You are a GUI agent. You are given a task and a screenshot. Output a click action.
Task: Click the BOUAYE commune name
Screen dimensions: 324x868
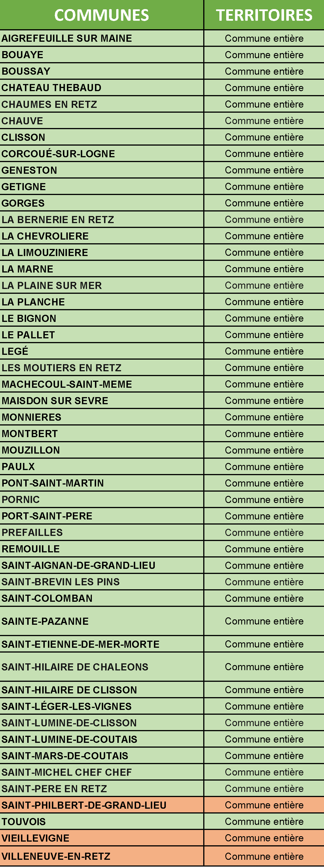coord(23,55)
